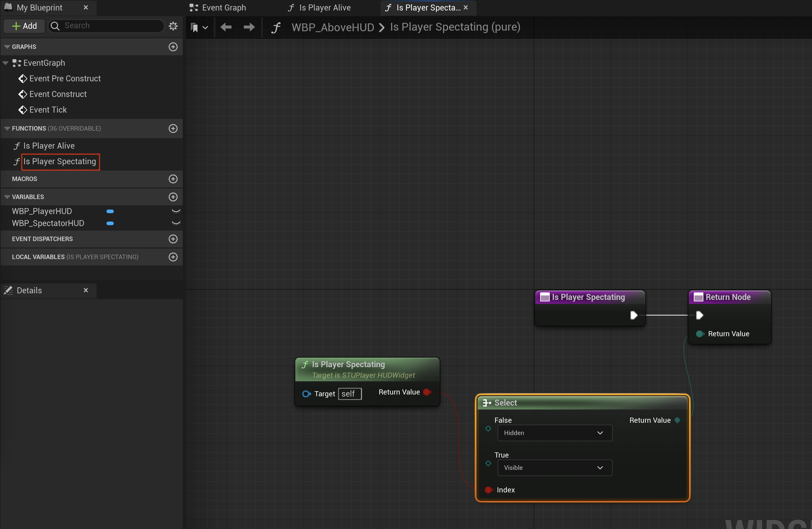812x529 pixels.
Task: Open My Blueprint settings gear
Action: [x=173, y=26]
